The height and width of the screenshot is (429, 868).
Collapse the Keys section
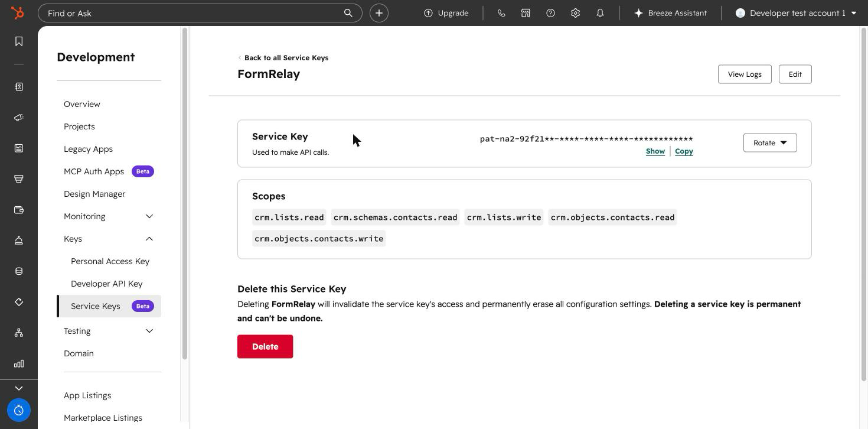[x=109, y=239]
